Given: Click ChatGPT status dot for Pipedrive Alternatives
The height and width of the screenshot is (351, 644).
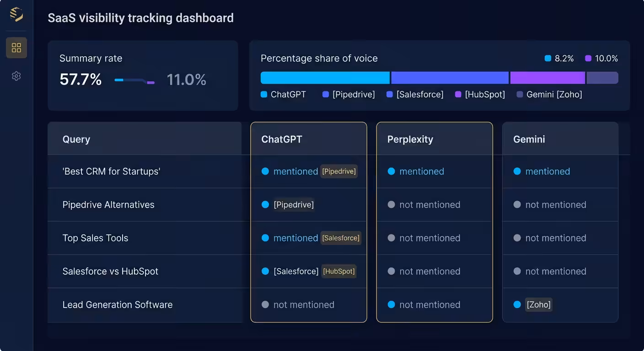Looking at the screenshot, I should coord(265,205).
